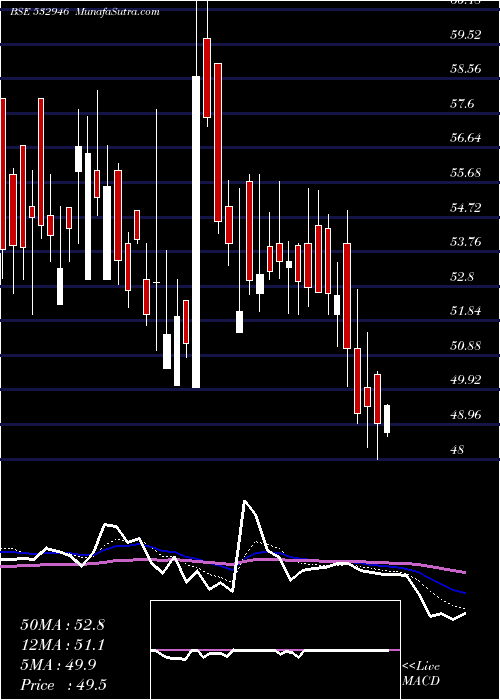Click the 55.68 price axis label

coord(466,173)
